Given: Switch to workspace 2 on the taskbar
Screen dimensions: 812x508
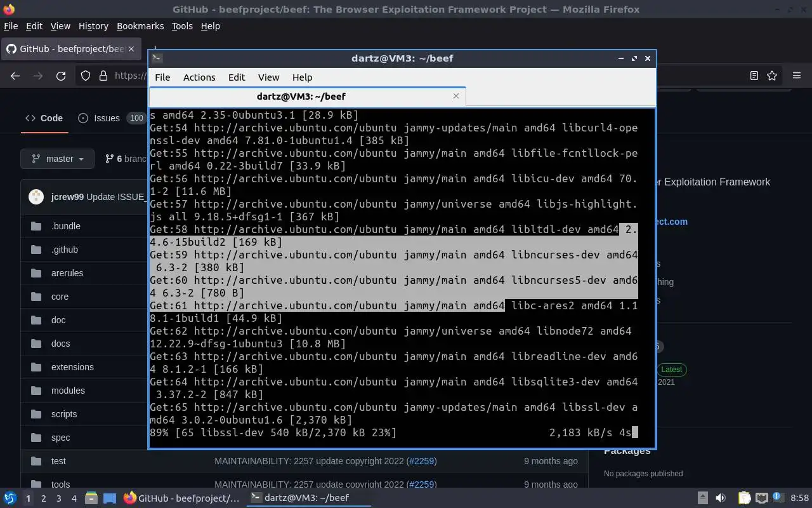Looking at the screenshot, I should click(43, 498).
